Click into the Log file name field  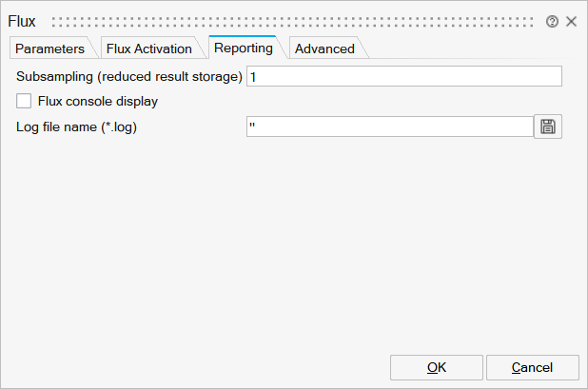[389, 126]
